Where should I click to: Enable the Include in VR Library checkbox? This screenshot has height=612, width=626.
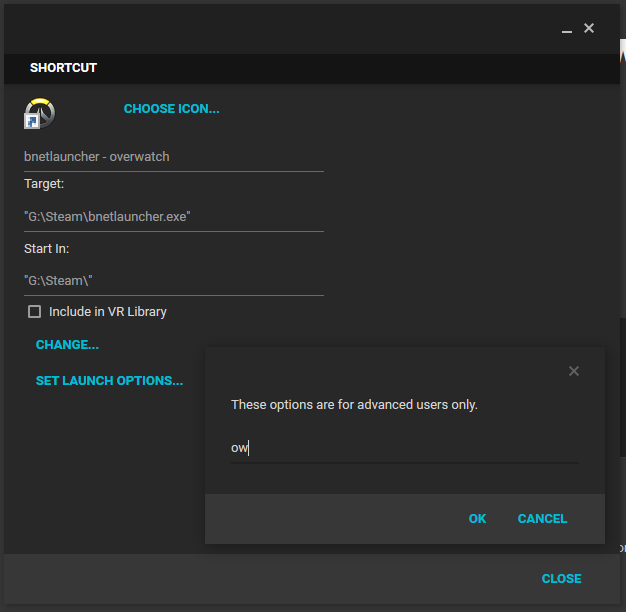tap(35, 312)
